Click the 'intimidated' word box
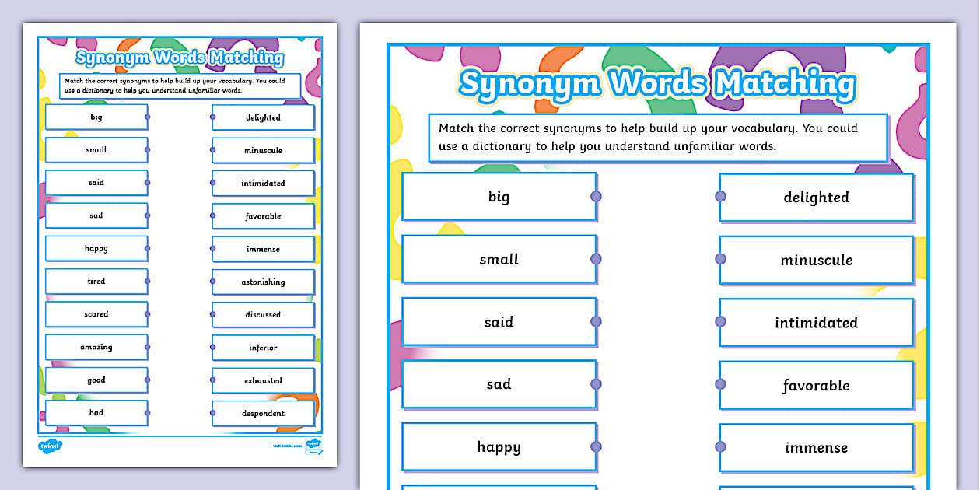Screen dimensions: 980x490 816,322
